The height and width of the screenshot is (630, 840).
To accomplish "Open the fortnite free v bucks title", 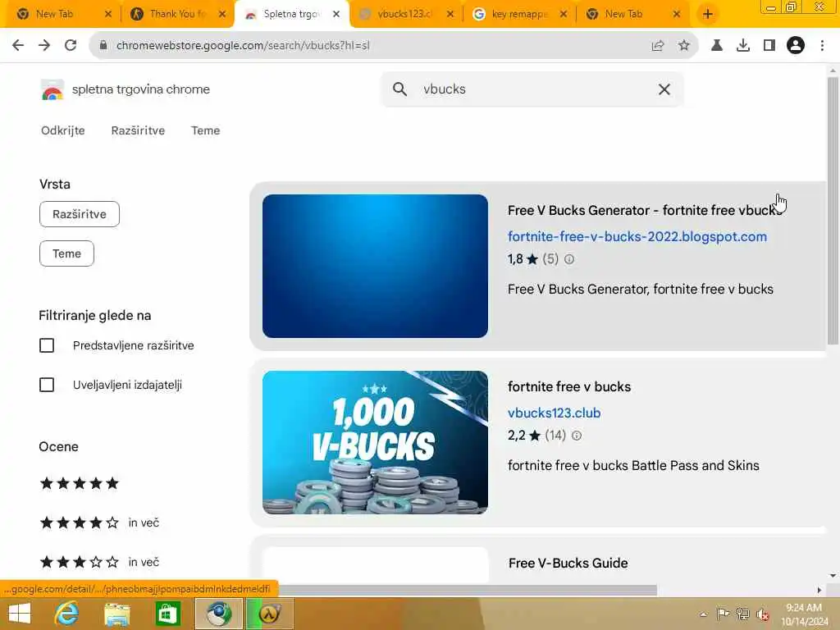I will (569, 387).
